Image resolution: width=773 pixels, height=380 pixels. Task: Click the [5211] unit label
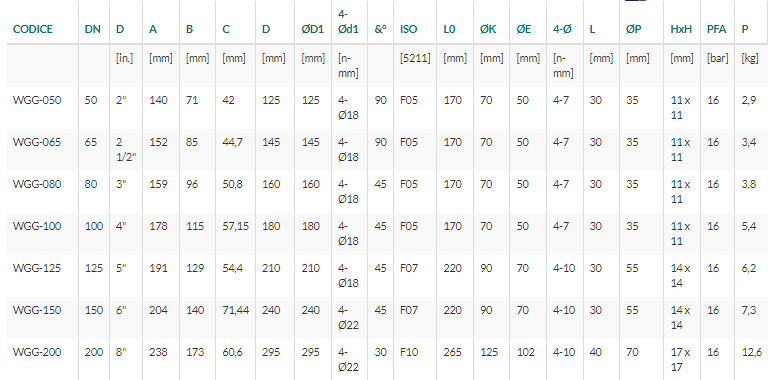pos(415,58)
